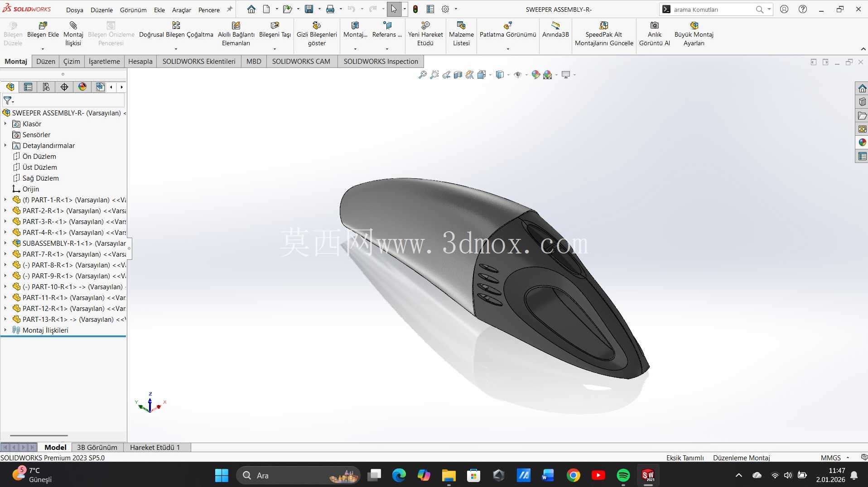Select Doğrusal Bileşen Çoğaltma pattern tool
The height and width of the screenshot is (487, 868).
click(176, 29)
